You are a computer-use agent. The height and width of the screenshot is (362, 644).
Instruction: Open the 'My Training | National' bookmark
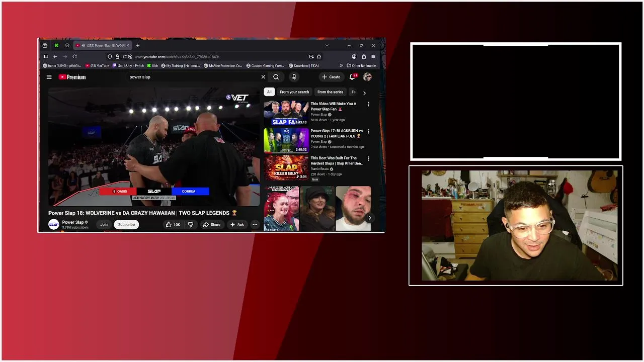point(181,65)
